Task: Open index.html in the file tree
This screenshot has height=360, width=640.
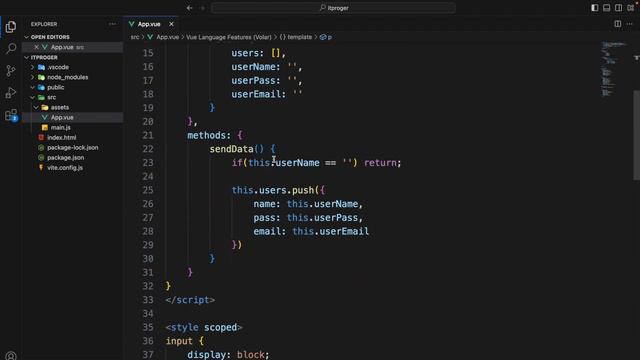Action: 61,138
